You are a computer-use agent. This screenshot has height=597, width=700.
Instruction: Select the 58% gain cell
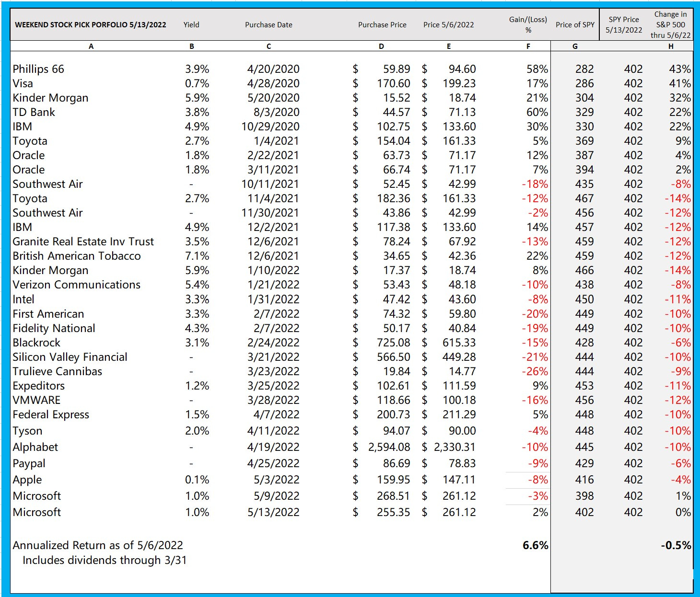(537, 69)
